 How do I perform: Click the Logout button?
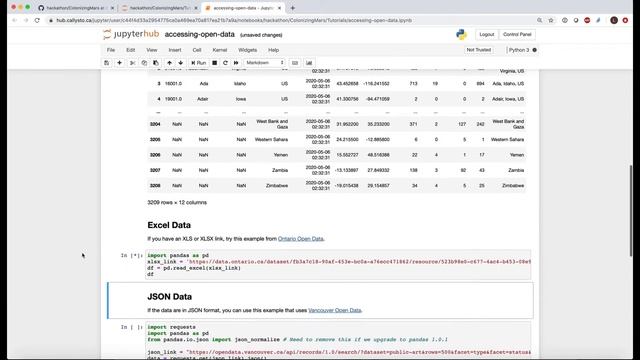click(487, 35)
